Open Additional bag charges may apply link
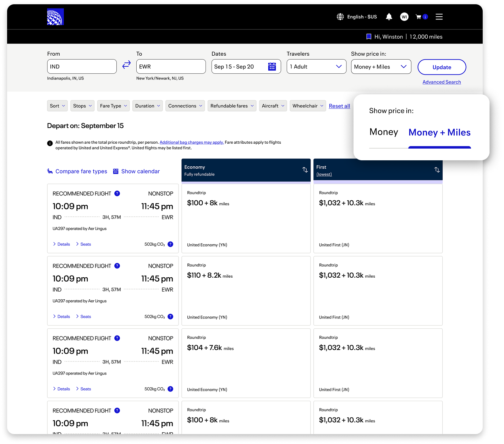Viewport: 504px width, 444px height. tap(192, 142)
